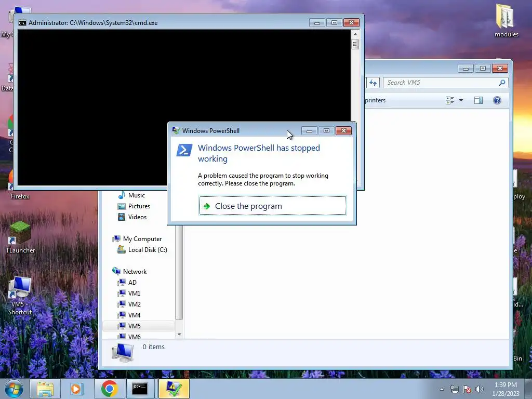Open the view options dropdown arrow

(461, 100)
